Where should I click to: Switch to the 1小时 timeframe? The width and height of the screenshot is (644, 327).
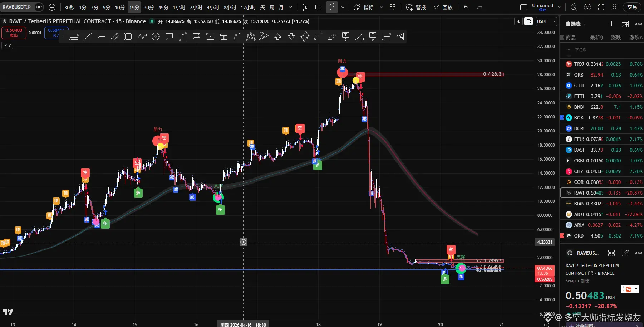click(179, 7)
